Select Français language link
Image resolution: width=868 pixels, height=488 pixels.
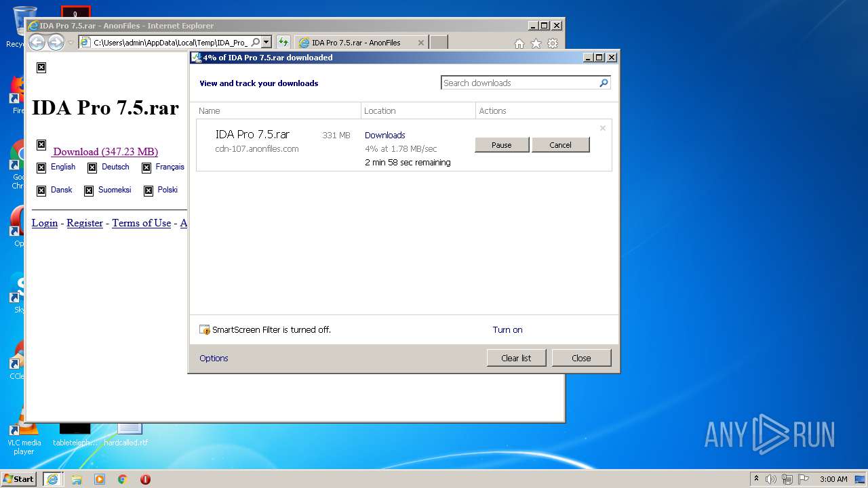tap(170, 167)
